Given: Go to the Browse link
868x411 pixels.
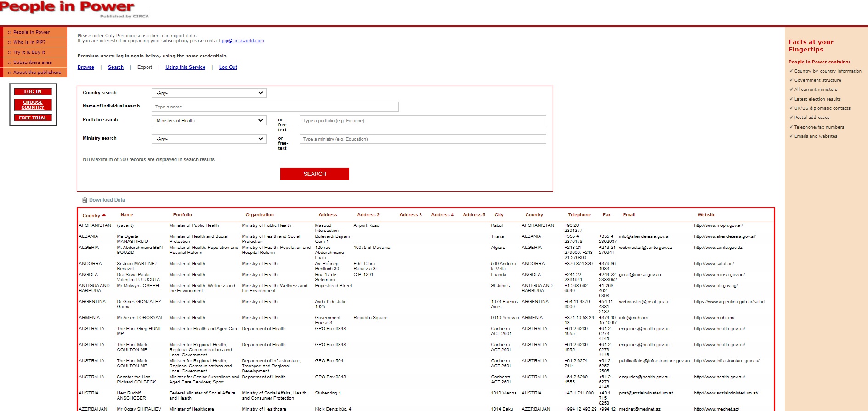Looking at the screenshot, I should point(86,67).
